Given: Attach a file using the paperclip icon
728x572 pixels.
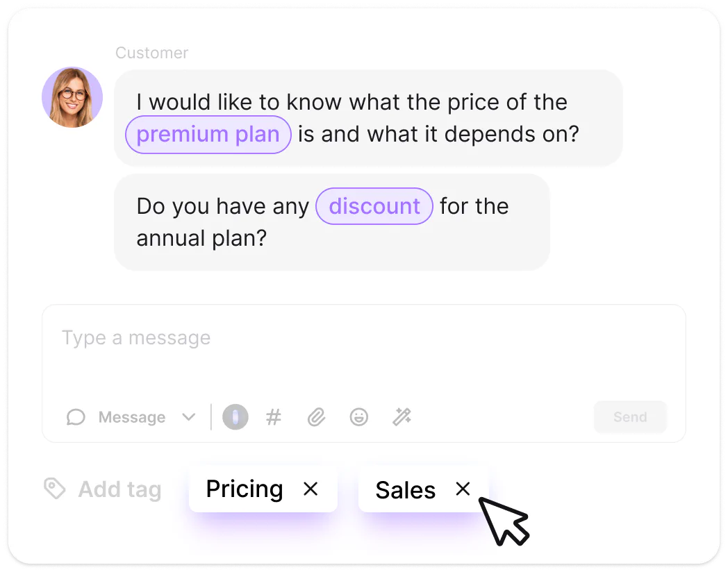Looking at the screenshot, I should (x=316, y=417).
